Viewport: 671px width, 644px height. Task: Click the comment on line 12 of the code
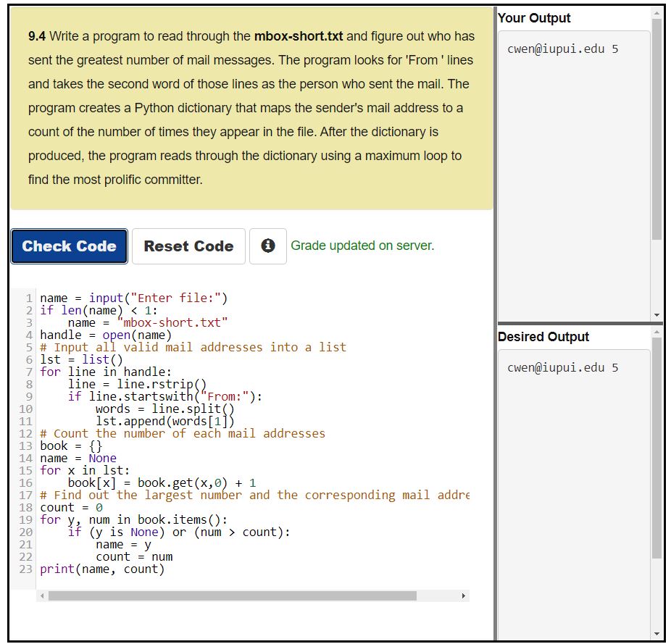pyautogui.click(x=181, y=433)
